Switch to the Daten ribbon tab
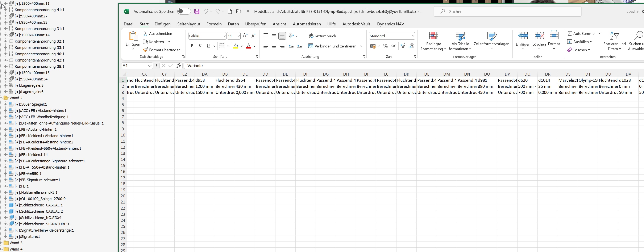The image size is (644, 252). [x=233, y=24]
